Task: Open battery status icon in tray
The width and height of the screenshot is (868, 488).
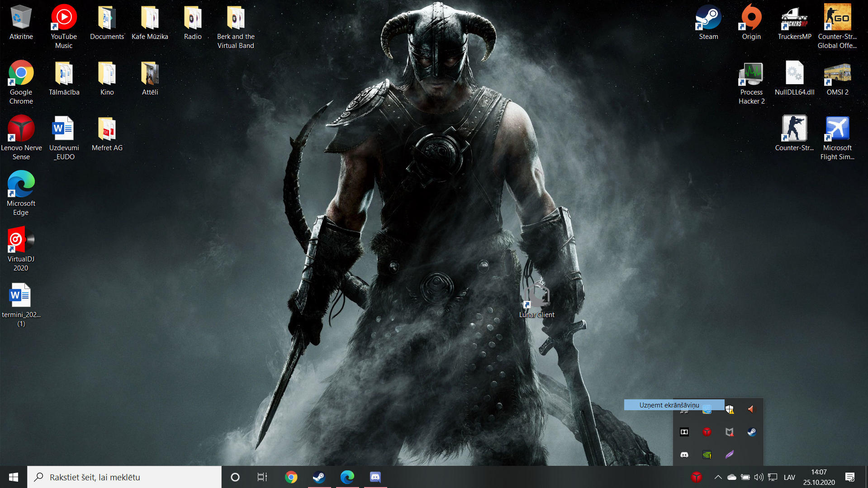Action: pos(745,477)
